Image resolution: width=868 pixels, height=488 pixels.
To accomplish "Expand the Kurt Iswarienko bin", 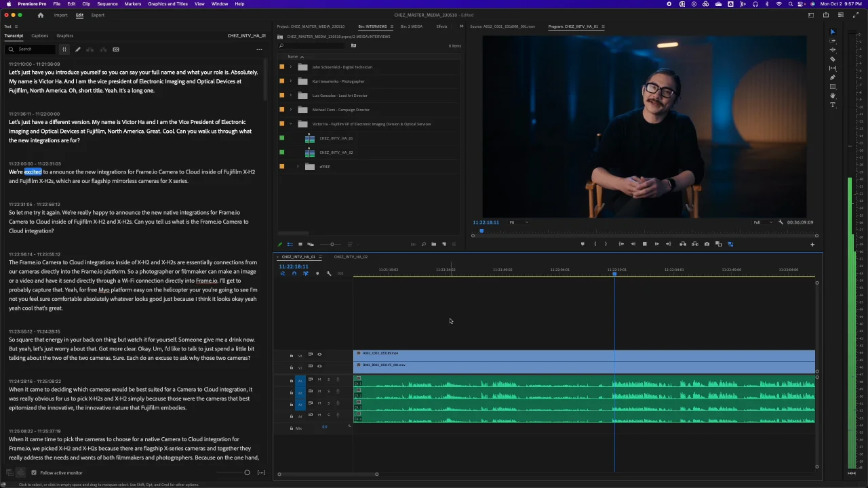I will [291, 81].
